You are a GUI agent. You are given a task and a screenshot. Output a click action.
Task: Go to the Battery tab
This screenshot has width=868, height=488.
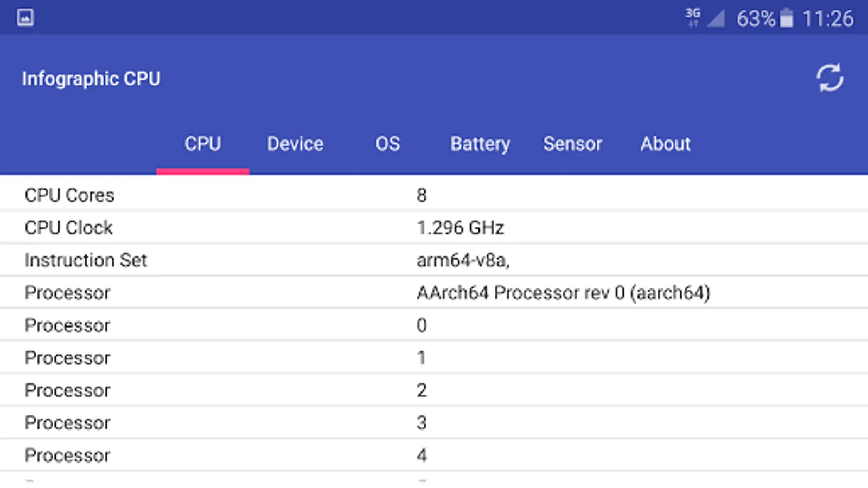480,144
